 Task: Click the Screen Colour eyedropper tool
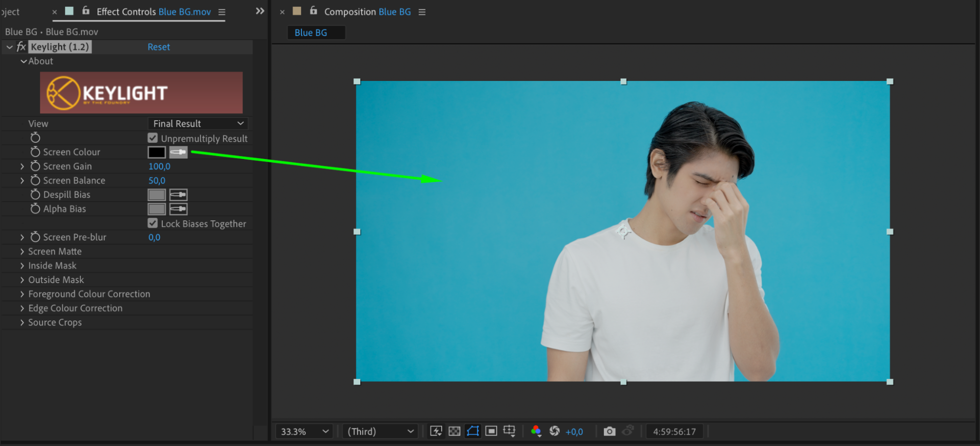(x=178, y=152)
